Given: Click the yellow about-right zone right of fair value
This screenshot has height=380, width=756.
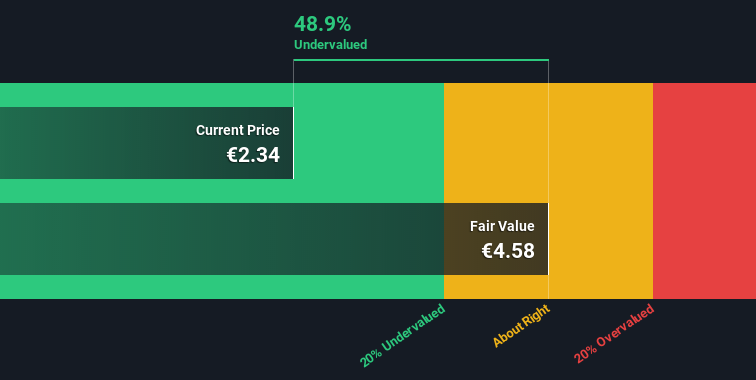Looking at the screenshot, I should pyautogui.click(x=601, y=191).
